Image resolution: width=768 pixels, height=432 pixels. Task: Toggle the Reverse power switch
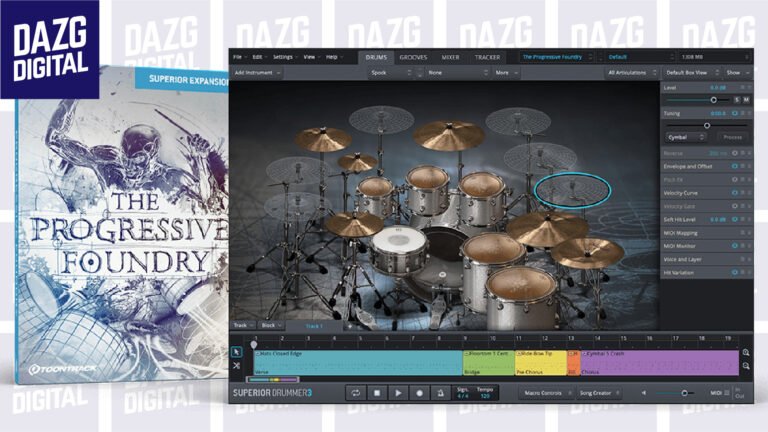(x=735, y=153)
